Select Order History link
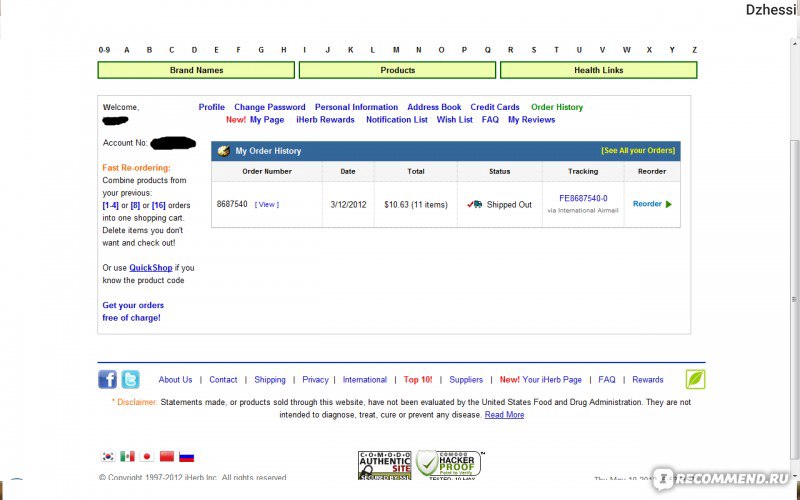Screen dimensions: 800x500 tap(557, 107)
